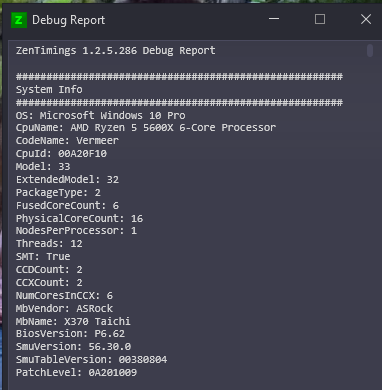Click the BiosVersion: P6.62 line
This screenshot has width=382, height=390.
point(70,334)
